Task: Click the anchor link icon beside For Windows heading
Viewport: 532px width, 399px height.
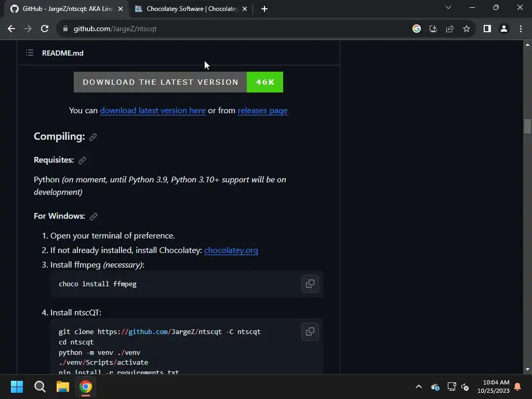Action: point(94,217)
